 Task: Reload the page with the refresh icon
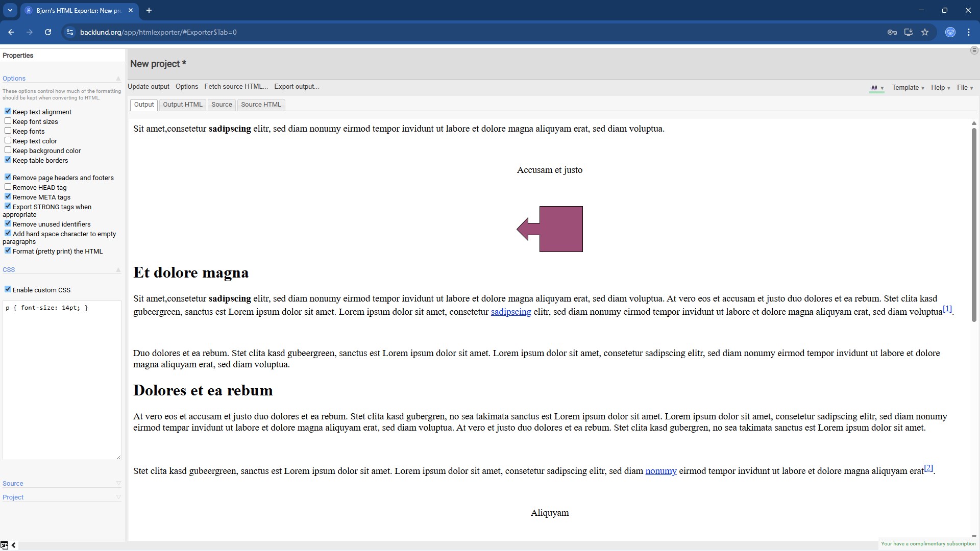48,32
